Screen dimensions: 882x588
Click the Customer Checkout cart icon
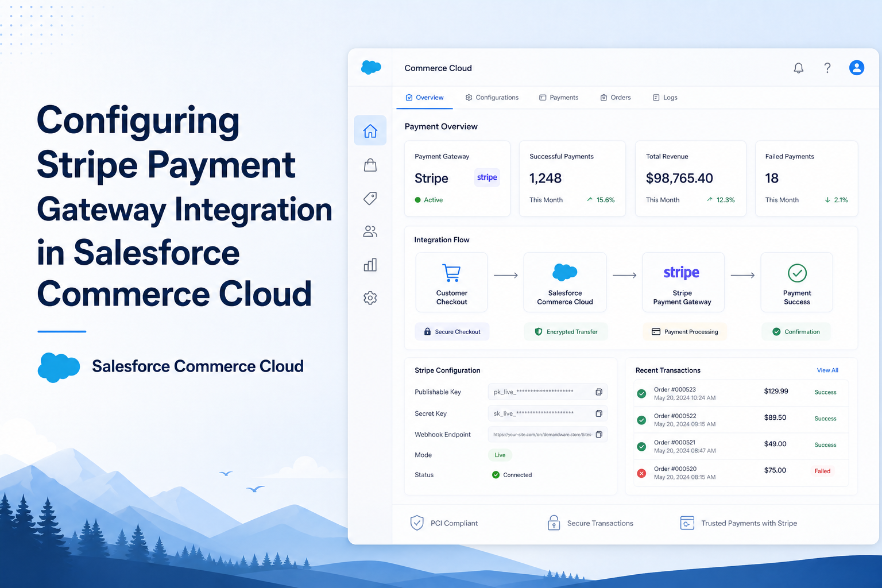(x=451, y=273)
